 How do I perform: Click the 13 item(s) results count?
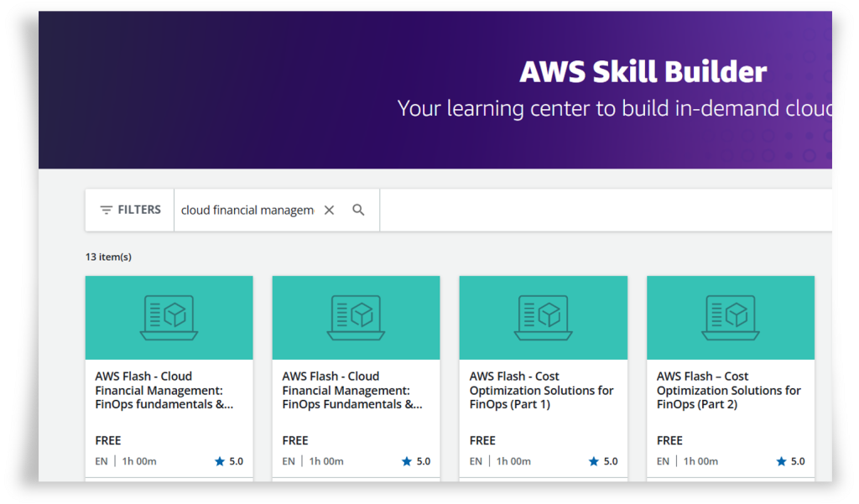pos(108,257)
